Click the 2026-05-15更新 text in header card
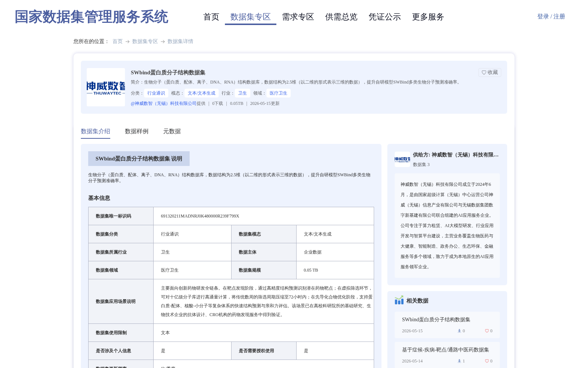588x368 pixels. tap(265, 103)
